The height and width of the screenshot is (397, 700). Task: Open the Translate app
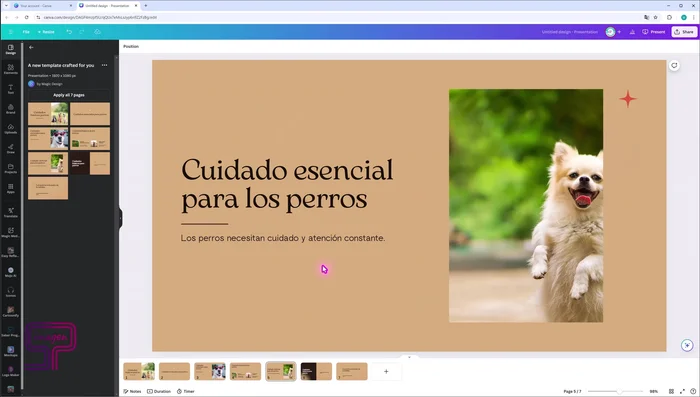tap(11, 212)
